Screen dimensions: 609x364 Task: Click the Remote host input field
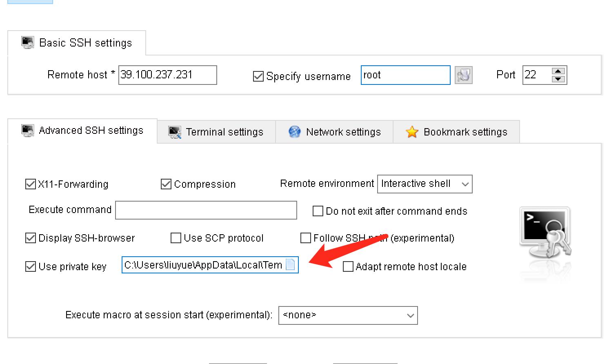[x=167, y=75]
